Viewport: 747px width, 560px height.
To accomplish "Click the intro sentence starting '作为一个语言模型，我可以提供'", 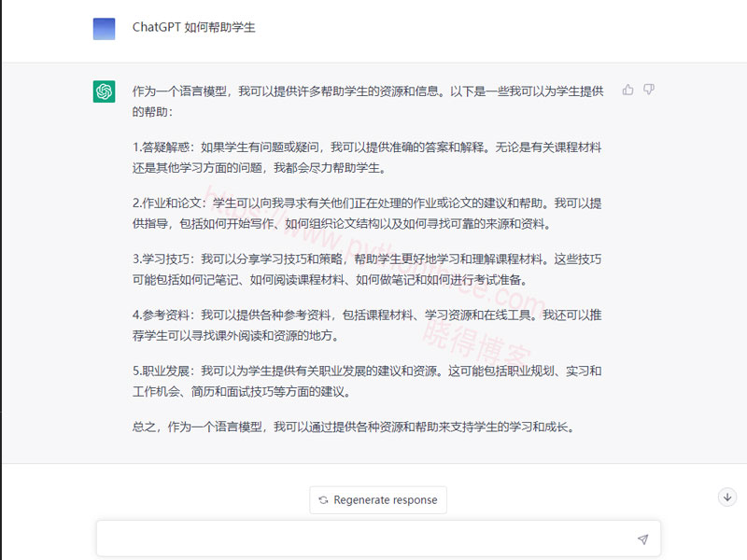I will pos(368,101).
